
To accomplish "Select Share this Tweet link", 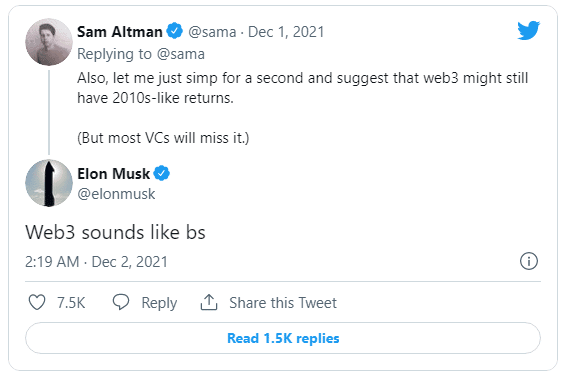I will [x=283, y=303].
